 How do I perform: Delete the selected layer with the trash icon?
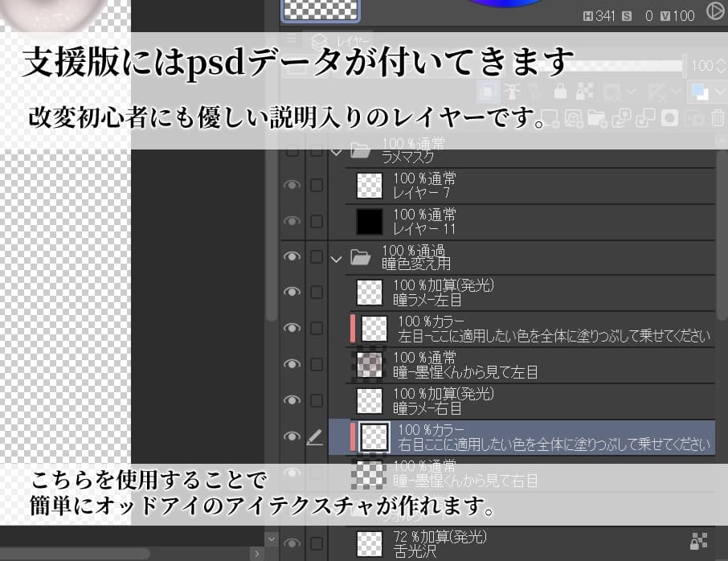tap(718, 117)
